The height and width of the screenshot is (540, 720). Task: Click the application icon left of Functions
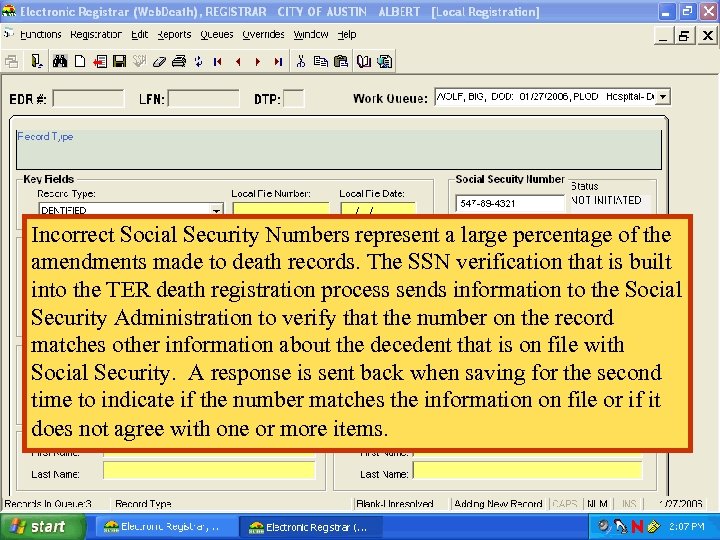(8, 33)
